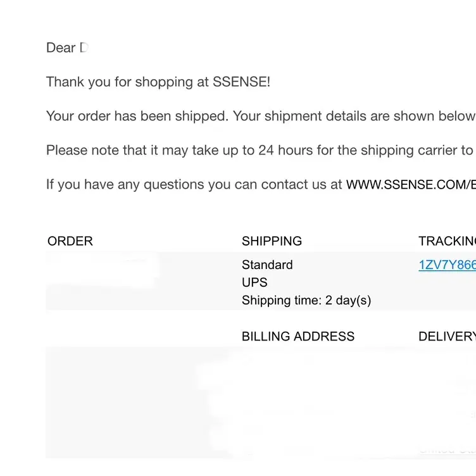Click the TRACKING column header
This screenshot has height=476, width=476.
pyautogui.click(x=447, y=241)
